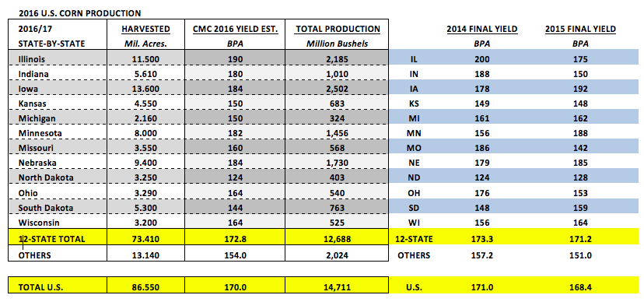Select Nebraska total production cell 1,730
Viewport: 644px width, 302px height.
point(337,163)
